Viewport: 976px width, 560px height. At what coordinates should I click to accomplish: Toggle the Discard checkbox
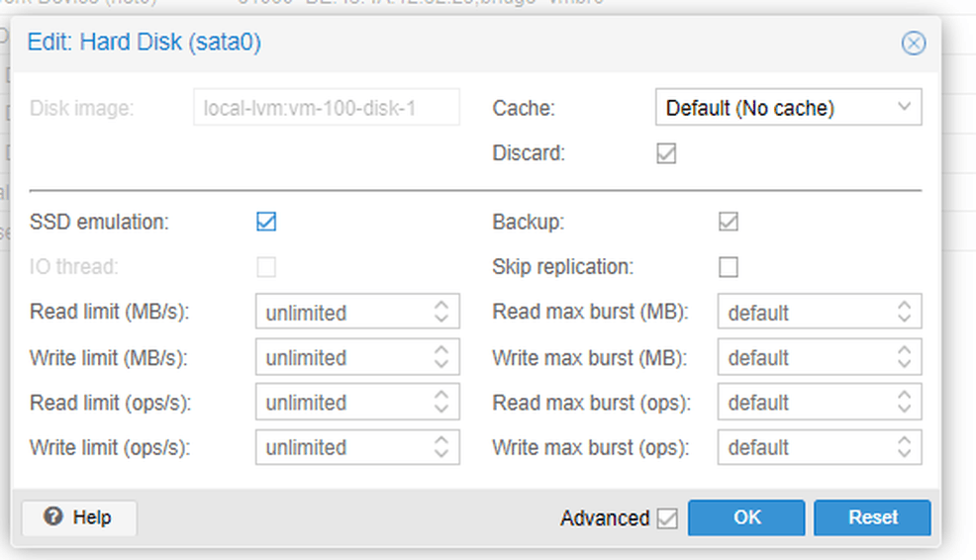(x=666, y=154)
